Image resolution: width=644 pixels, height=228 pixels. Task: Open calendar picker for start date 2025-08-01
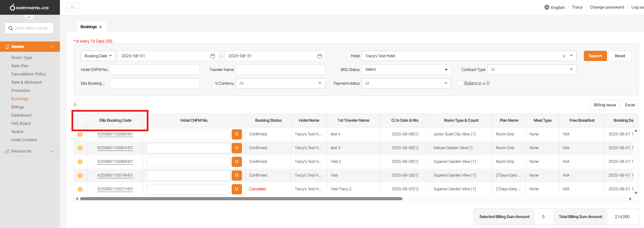point(212,56)
